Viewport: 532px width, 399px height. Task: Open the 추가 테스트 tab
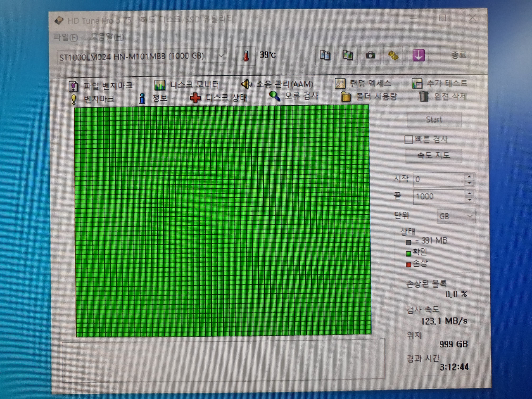coord(439,83)
